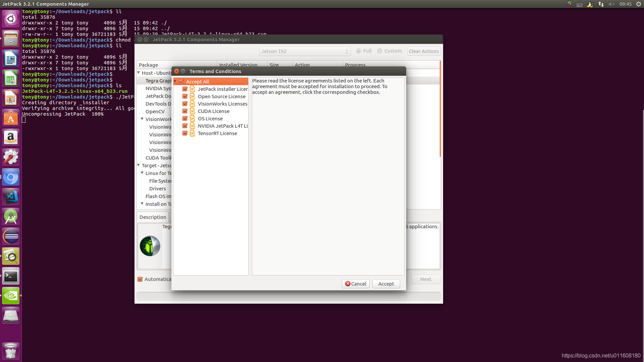Toggle Automatically checkbox in Components Manager
The image size is (644, 362).
(x=140, y=279)
